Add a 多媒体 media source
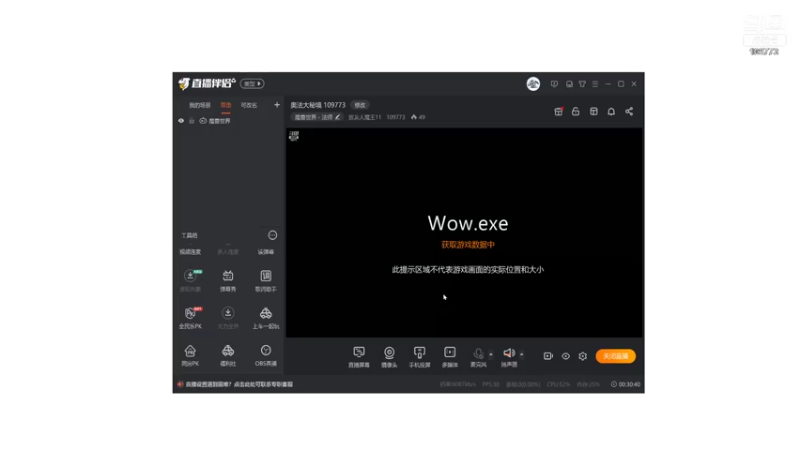The image size is (800, 450). 449,357
